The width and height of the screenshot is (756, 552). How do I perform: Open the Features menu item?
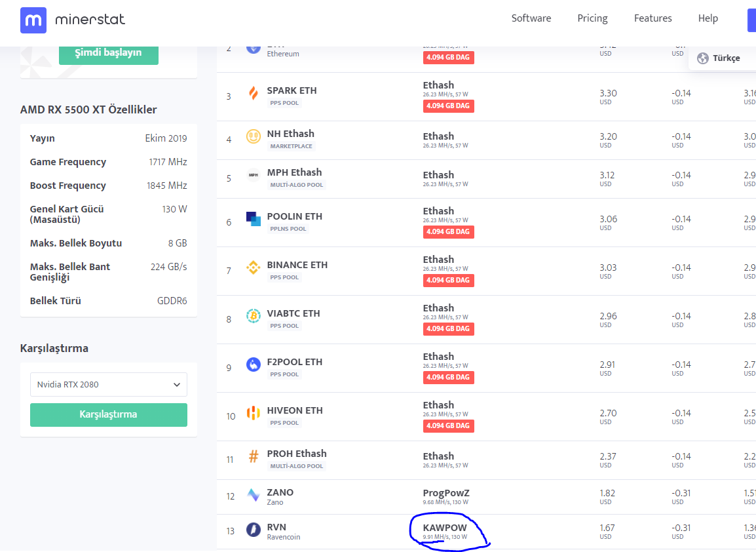point(652,18)
